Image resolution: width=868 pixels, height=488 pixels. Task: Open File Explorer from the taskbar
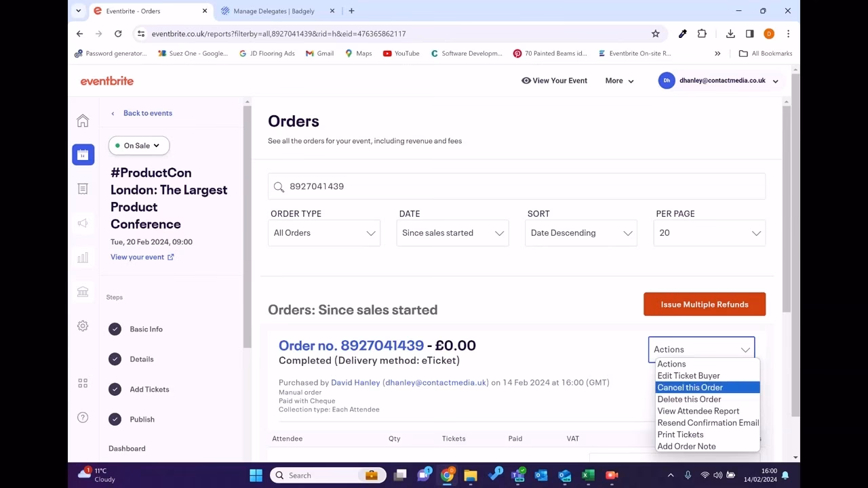pos(471,475)
